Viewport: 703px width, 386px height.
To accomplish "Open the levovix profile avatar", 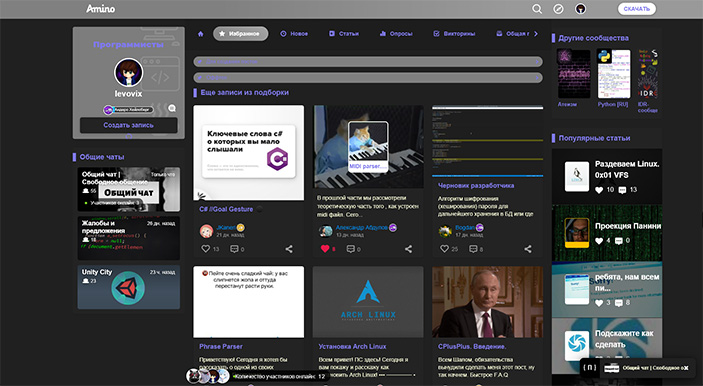I will [x=129, y=73].
